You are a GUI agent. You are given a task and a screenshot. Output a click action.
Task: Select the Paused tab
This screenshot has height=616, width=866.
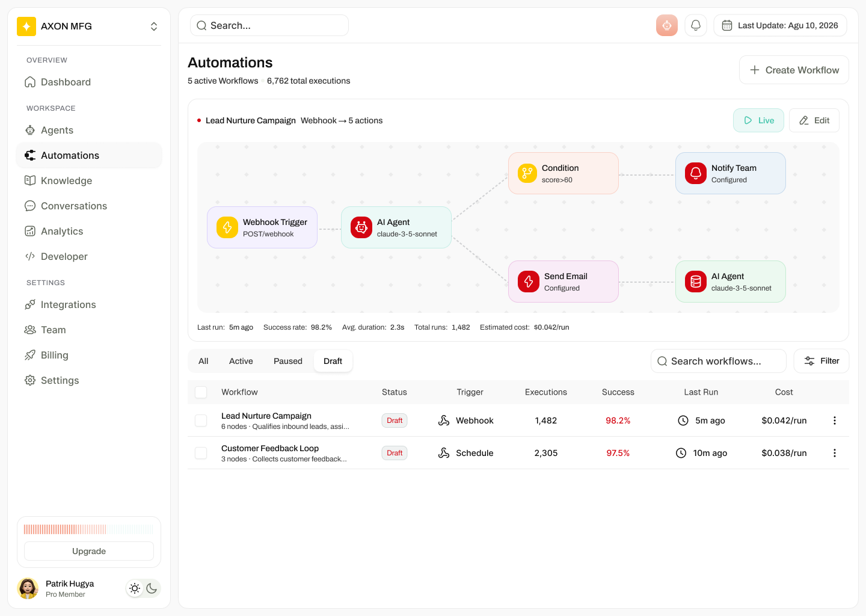pyautogui.click(x=288, y=361)
